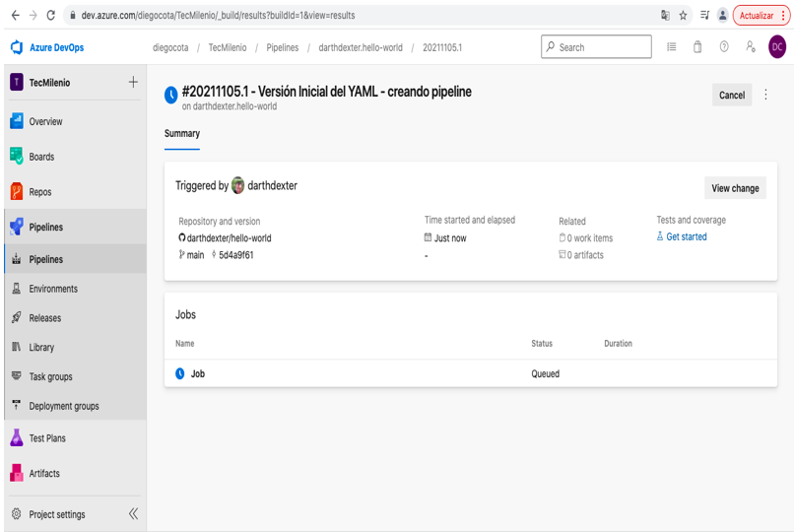Click the plus add icon beside TecMilenio

coord(133,82)
